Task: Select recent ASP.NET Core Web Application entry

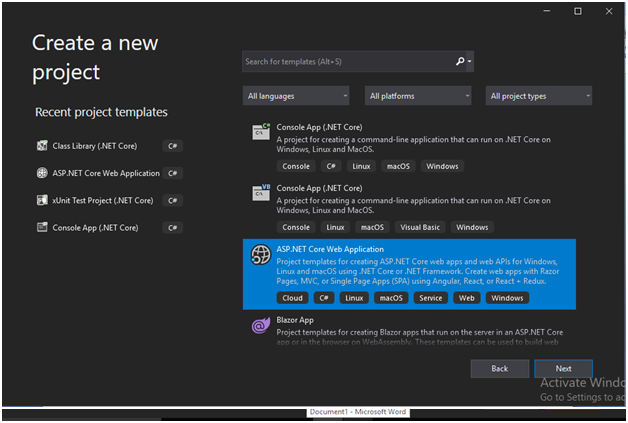Action: pyautogui.click(x=106, y=173)
